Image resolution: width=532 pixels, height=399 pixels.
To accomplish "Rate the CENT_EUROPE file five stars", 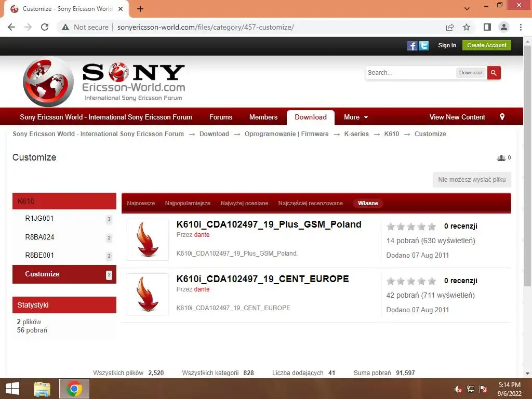I will click(432, 281).
